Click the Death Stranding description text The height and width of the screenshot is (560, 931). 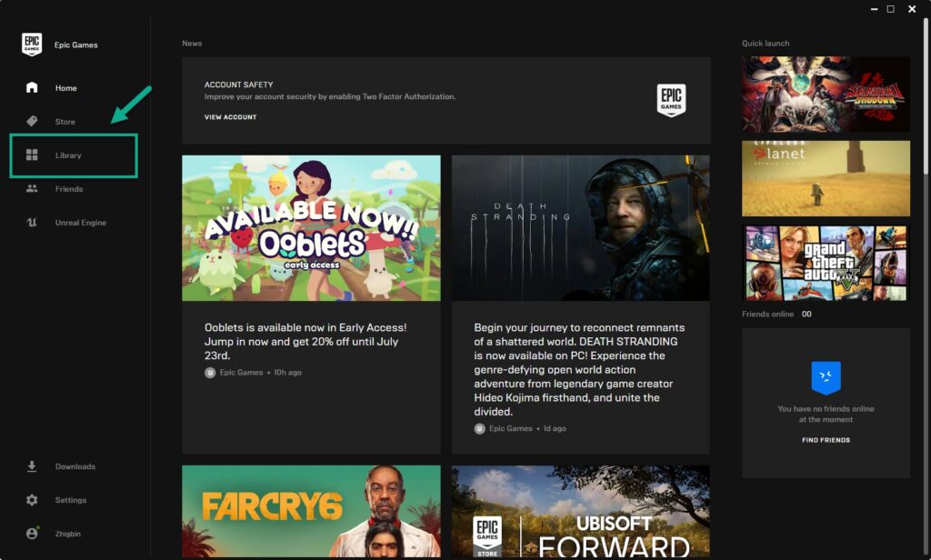579,369
